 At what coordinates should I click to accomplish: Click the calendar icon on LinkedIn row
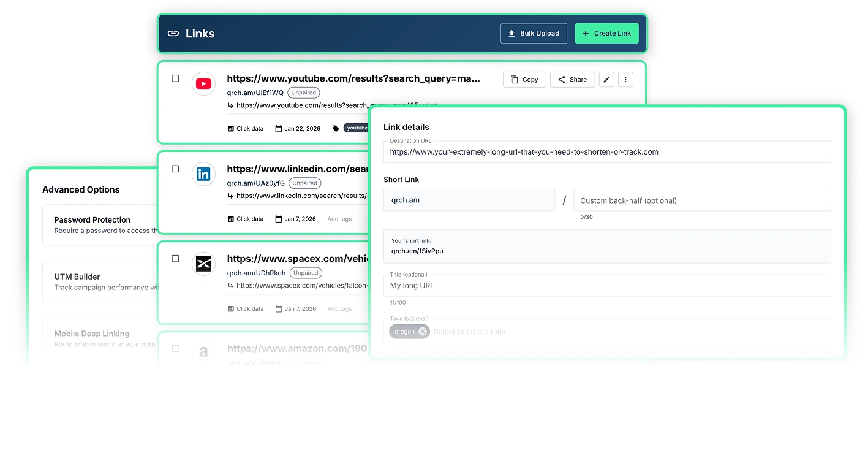point(279,219)
